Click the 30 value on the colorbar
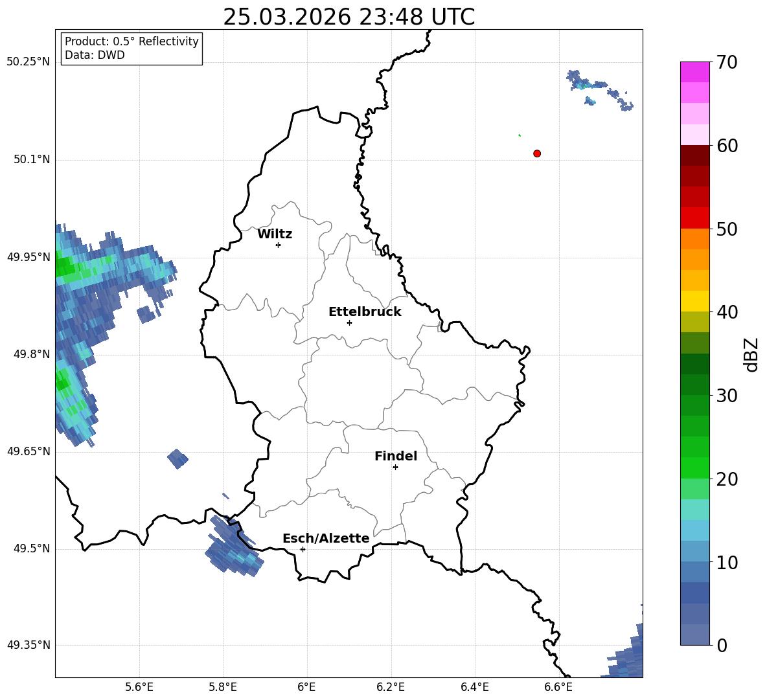Screen dimensions: 767x700 (726, 395)
